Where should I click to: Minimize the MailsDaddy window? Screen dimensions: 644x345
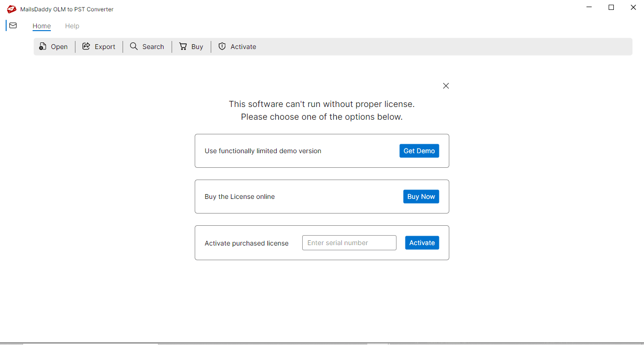[x=589, y=8]
